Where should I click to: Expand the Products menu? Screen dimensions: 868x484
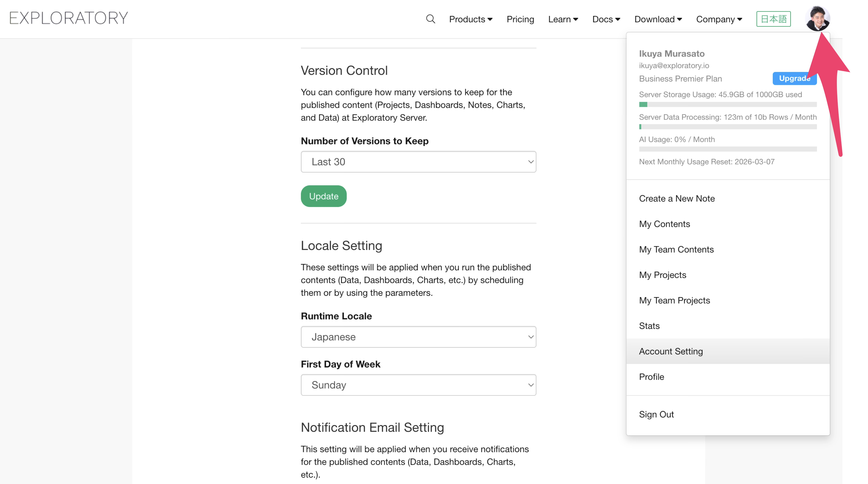click(x=470, y=19)
